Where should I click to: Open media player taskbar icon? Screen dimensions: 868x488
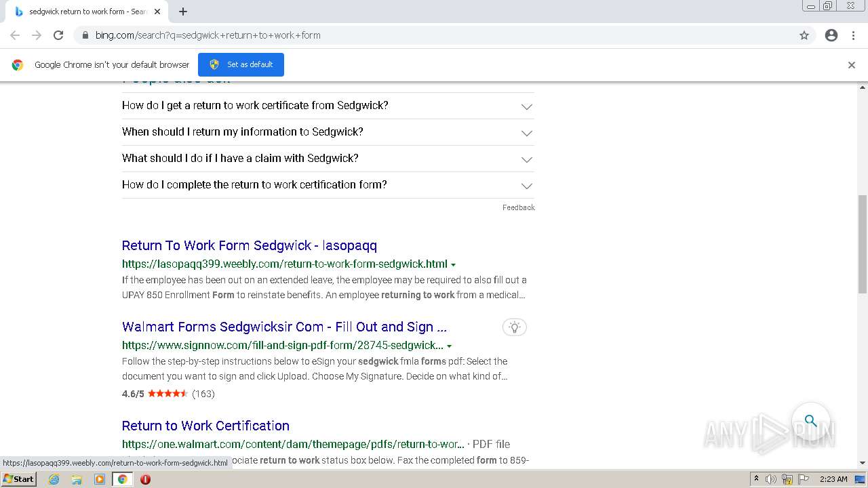point(100,479)
